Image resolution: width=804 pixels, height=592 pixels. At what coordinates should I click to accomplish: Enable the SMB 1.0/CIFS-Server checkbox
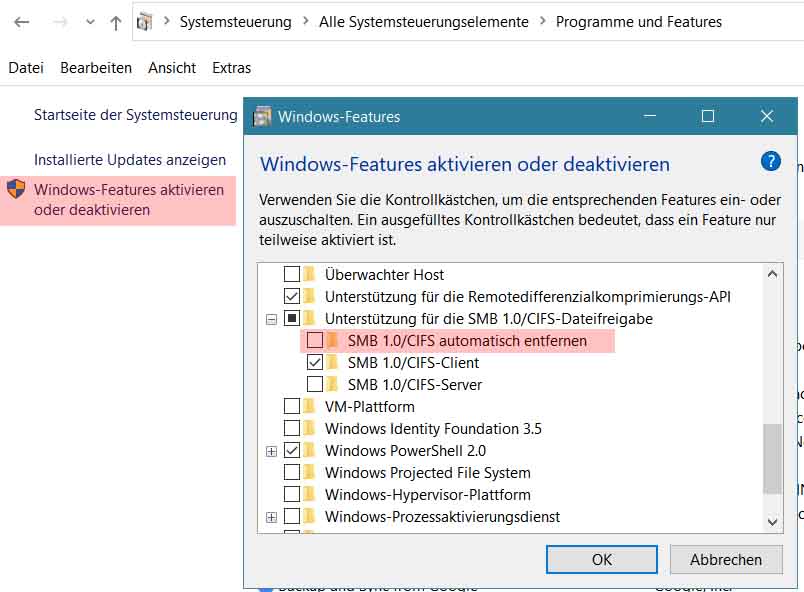[315, 384]
